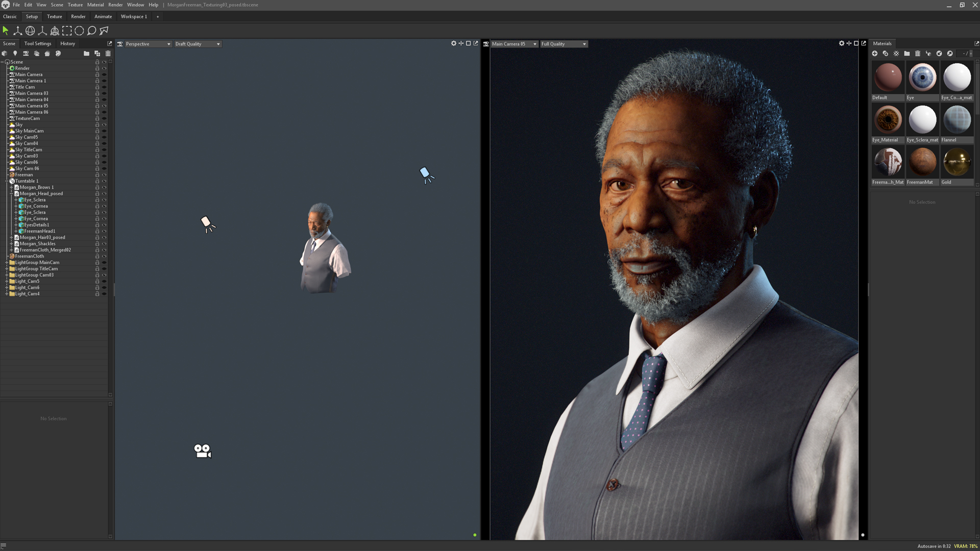Delete material using Materials trash icon
The height and width of the screenshot is (551, 980).
[x=917, y=53]
